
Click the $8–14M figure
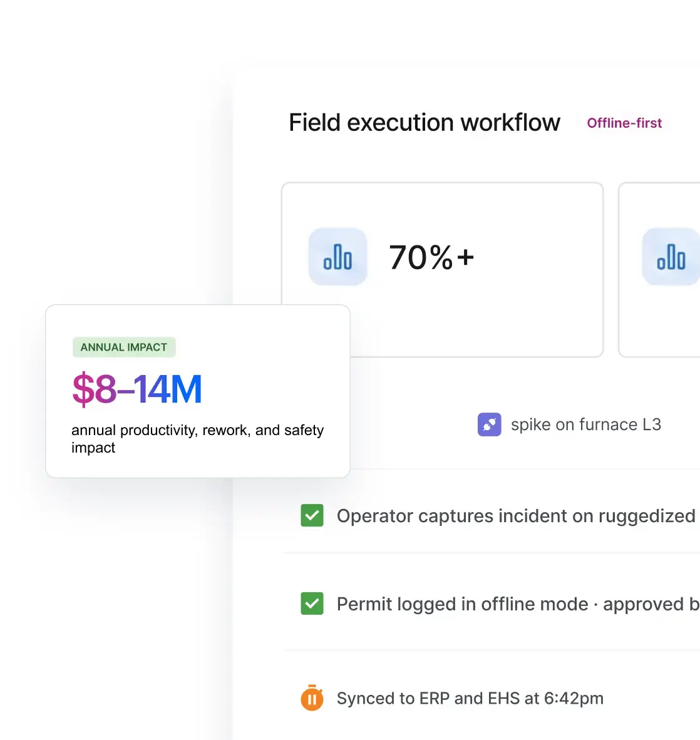[137, 389]
